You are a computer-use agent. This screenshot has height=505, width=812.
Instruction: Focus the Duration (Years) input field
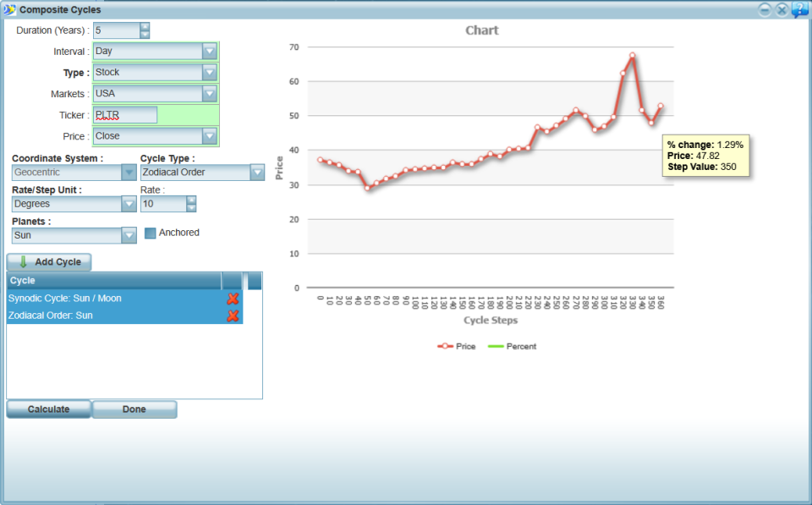pos(117,30)
